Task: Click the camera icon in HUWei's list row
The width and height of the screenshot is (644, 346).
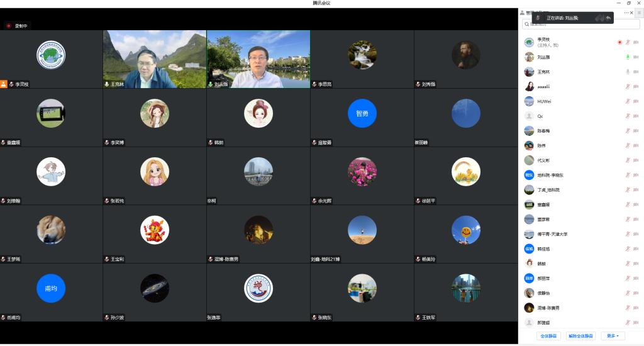Action: tap(636, 101)
